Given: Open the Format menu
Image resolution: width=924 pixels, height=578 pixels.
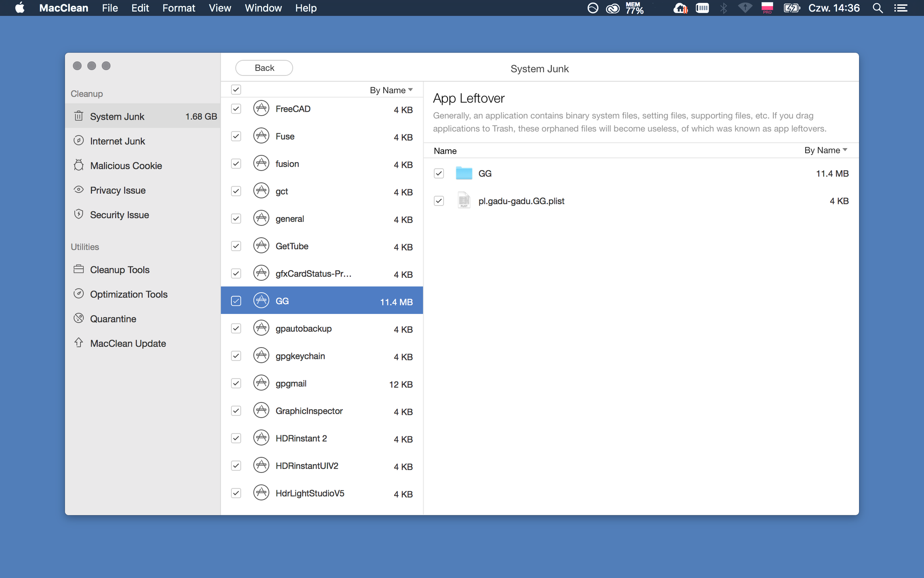Looking at the screenshot, I should [x=178, y=8].
